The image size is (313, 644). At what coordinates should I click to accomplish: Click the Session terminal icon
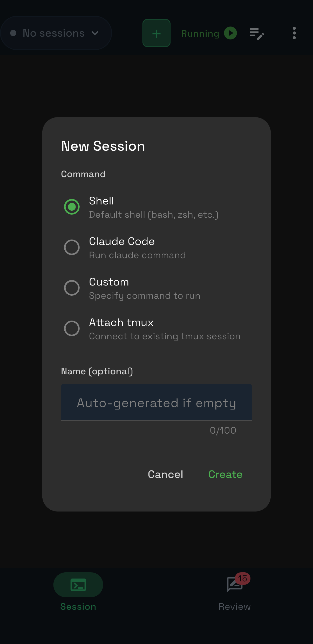(x=78, y=585)
